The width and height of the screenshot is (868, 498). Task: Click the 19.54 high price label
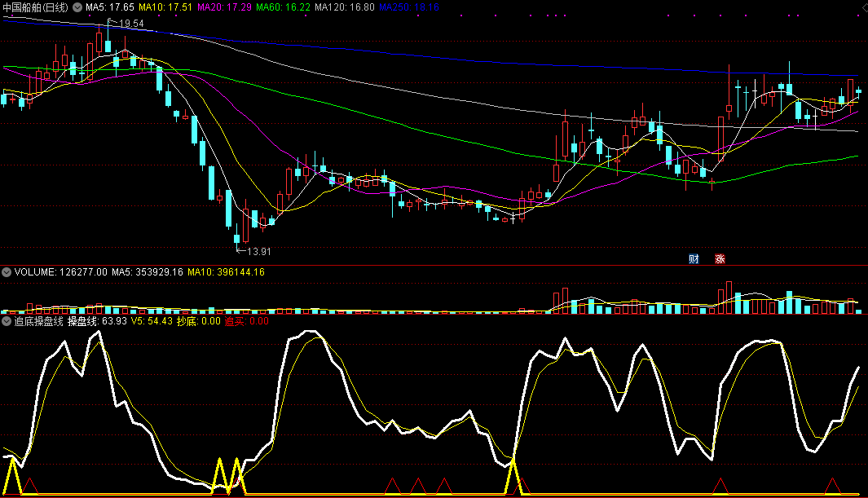point(131,24)
